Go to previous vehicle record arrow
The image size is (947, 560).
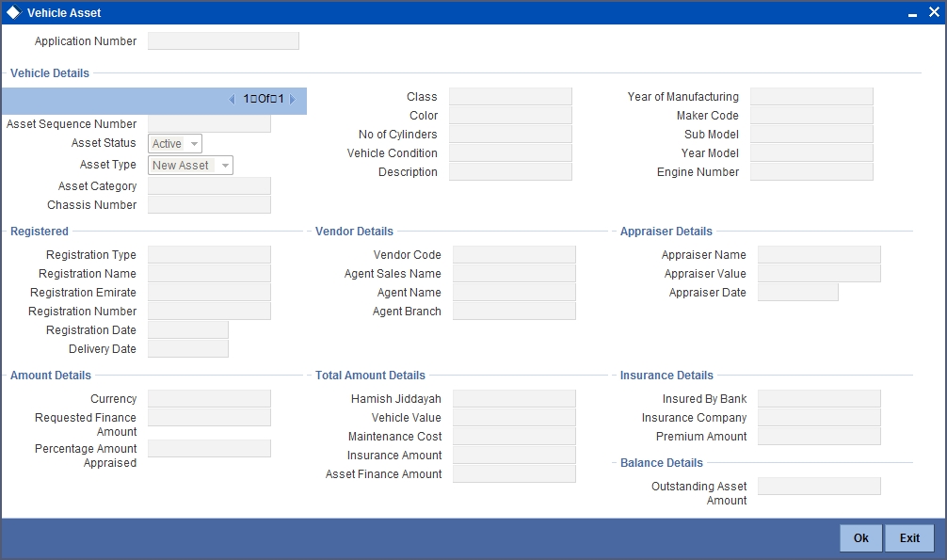click(232, 99)
